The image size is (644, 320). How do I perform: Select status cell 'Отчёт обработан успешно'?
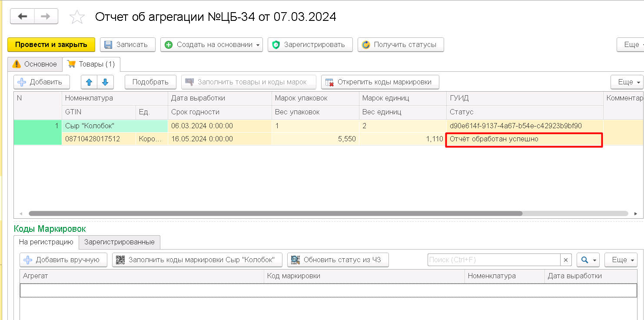[524, 139]
